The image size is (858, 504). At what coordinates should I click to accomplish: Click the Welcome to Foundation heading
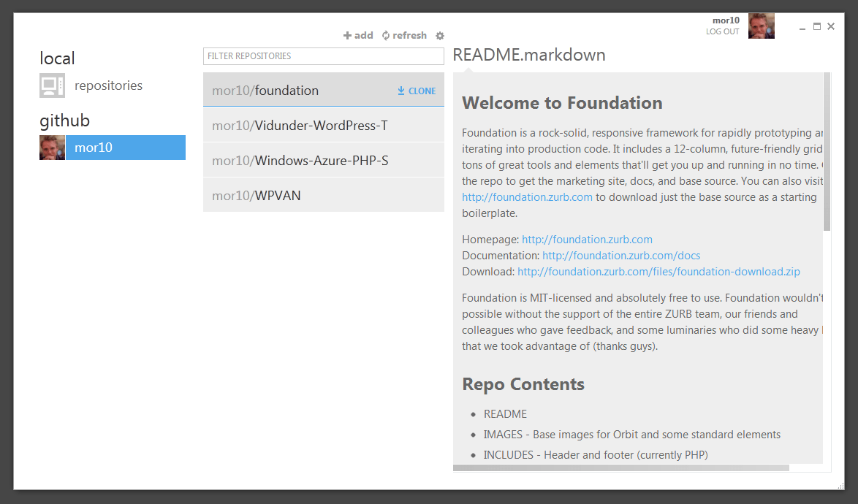point(562,103)
